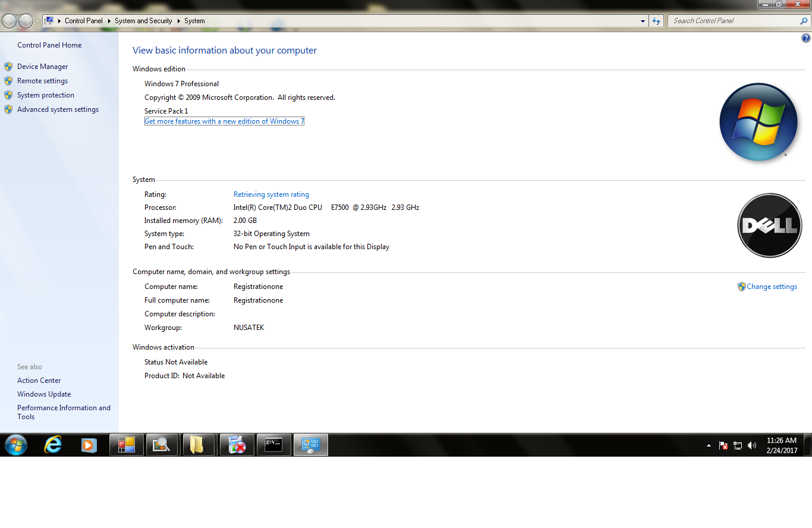Open Device Manager from the sidebar
This screenshot has width=812, height=528.
coord(42,67)
